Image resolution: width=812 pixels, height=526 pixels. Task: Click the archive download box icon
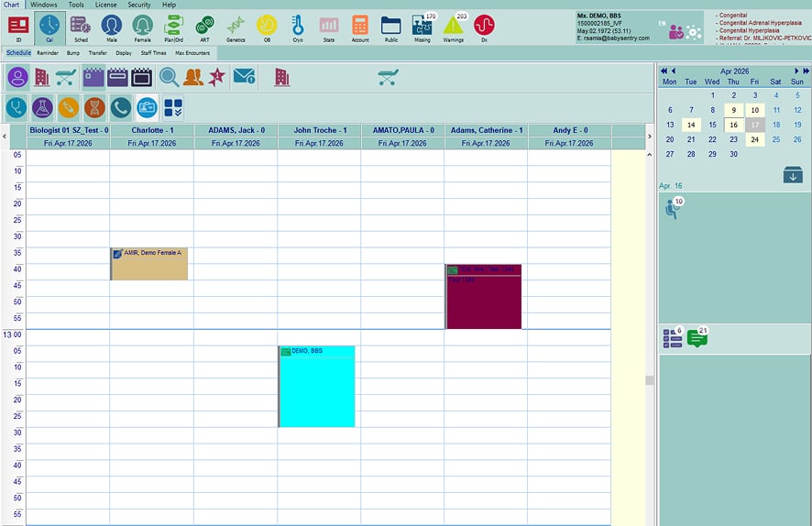(x=793, y=175)
